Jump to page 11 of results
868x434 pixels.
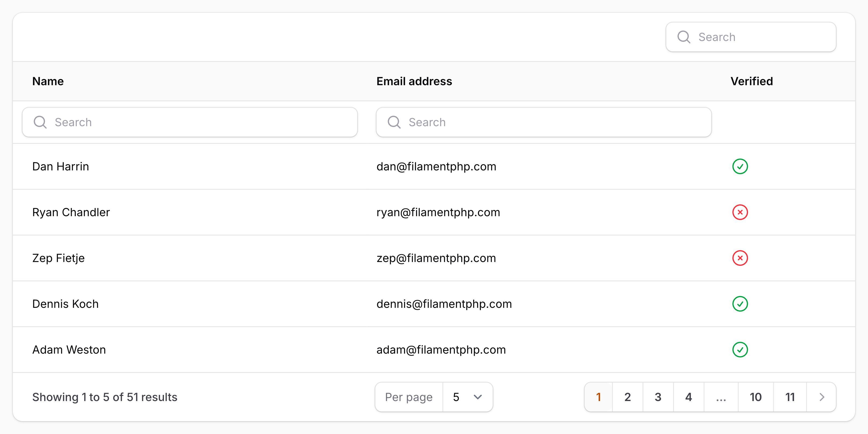[x=790, y=397]
